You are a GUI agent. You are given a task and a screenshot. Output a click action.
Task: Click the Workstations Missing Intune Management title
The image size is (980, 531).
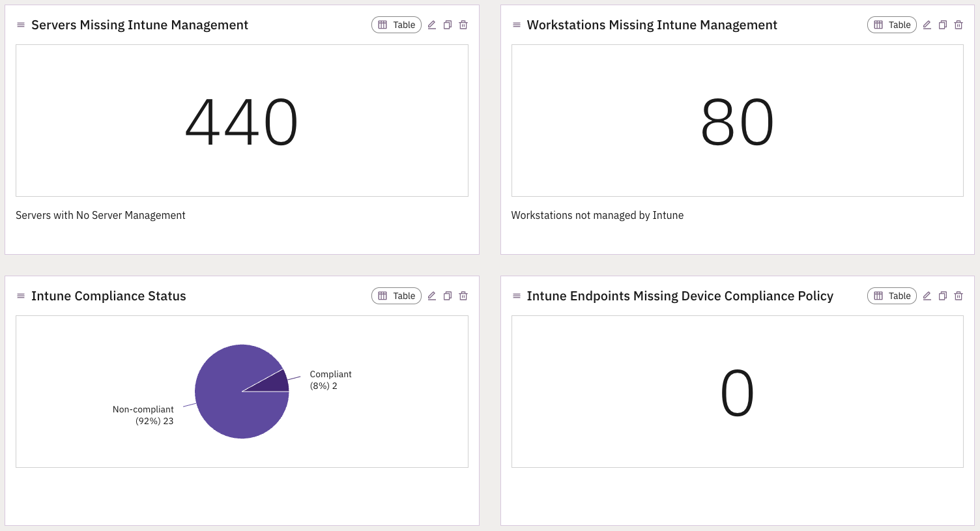[652, 25]
